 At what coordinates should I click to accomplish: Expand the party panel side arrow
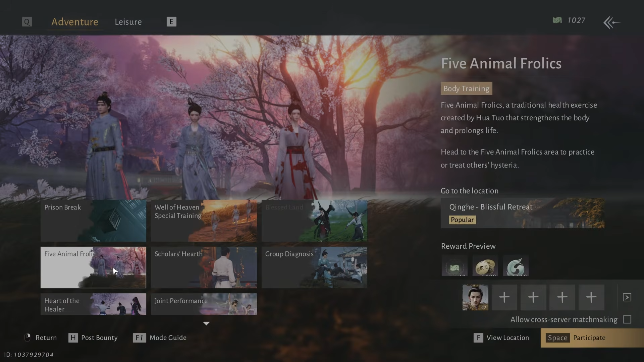tap(627, 297)
